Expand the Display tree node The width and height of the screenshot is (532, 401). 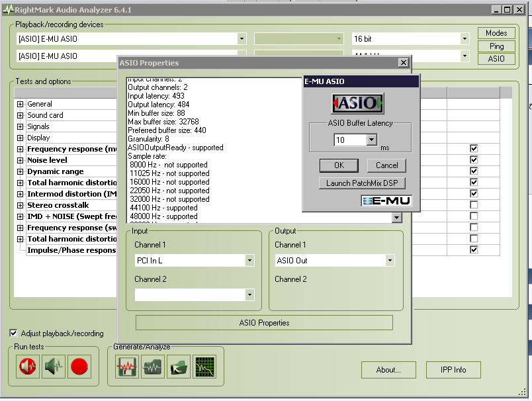pyautogui.click(x=20, y=138)
